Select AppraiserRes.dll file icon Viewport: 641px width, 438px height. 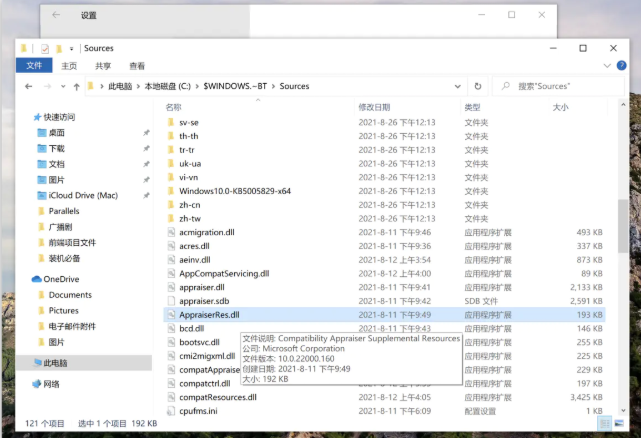171,315
